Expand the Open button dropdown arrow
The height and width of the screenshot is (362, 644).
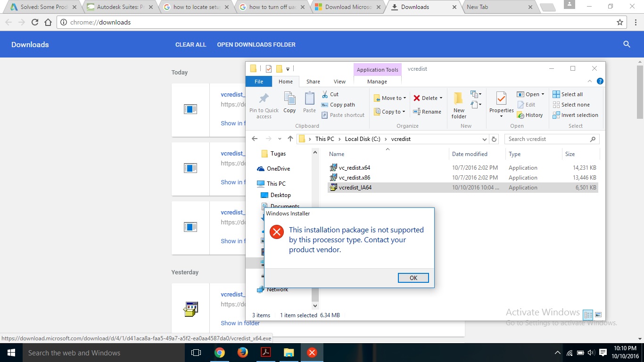543,94
